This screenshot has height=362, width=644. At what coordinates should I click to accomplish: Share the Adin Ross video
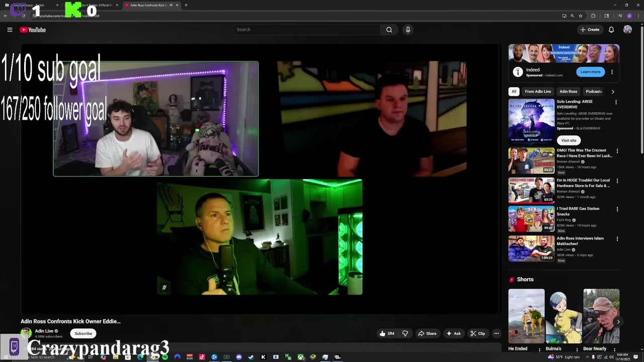tap(428, 333)
